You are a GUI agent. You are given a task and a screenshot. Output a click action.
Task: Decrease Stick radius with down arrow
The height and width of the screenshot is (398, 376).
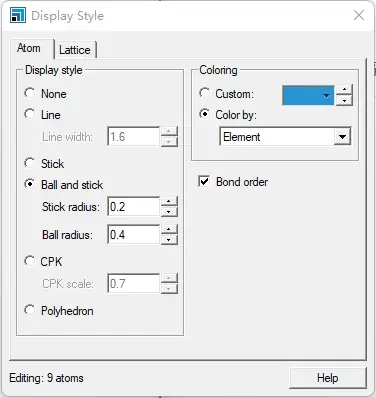[x=169, y=212]
